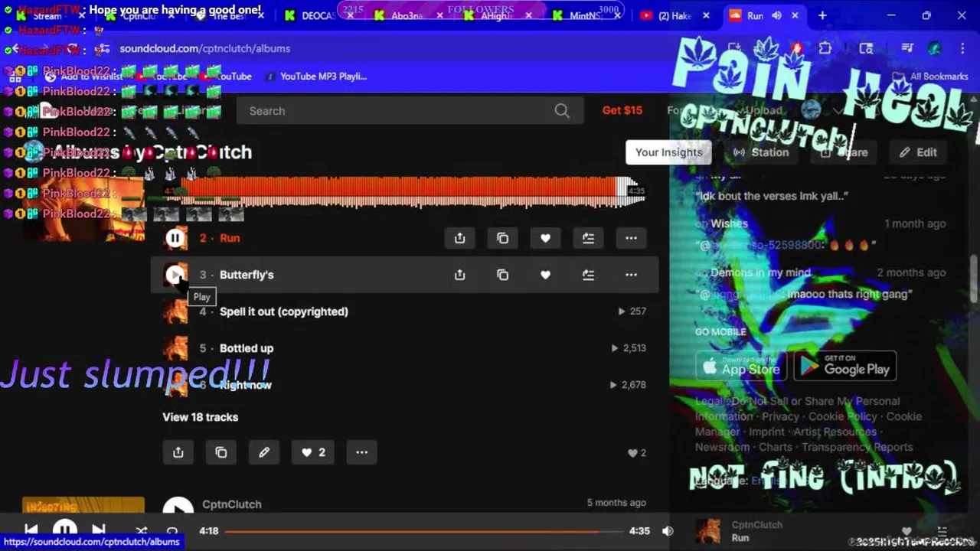Click the Upload link in the header
980x551 pixels.
[763, 110]
